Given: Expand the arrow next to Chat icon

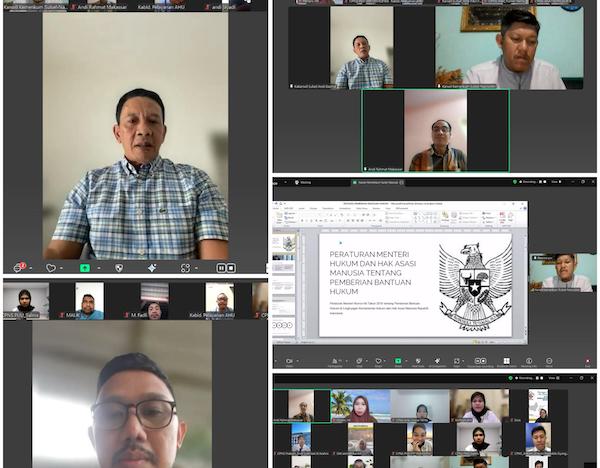Looking at the screenshot, I should (x=31, y=268).
